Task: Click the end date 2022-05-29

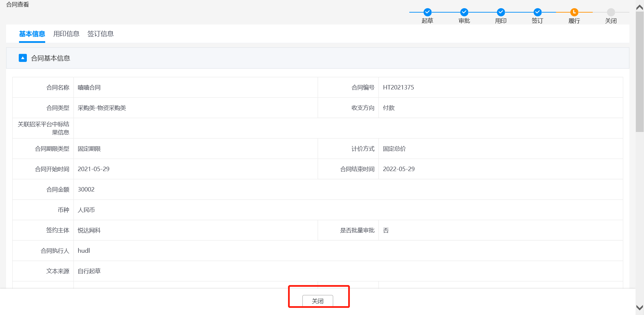Action: 399,169
